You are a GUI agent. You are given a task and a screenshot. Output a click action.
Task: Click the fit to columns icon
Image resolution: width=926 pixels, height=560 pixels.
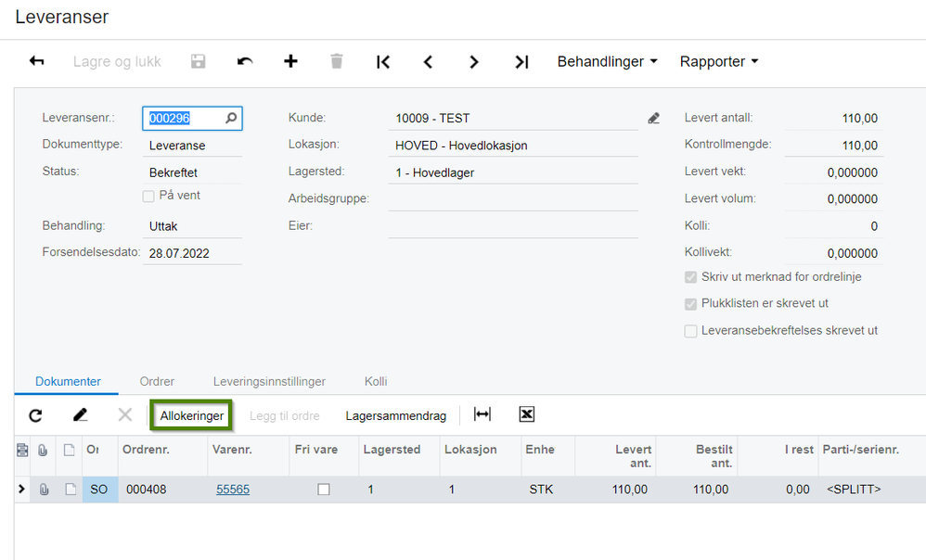pos(482,414)
